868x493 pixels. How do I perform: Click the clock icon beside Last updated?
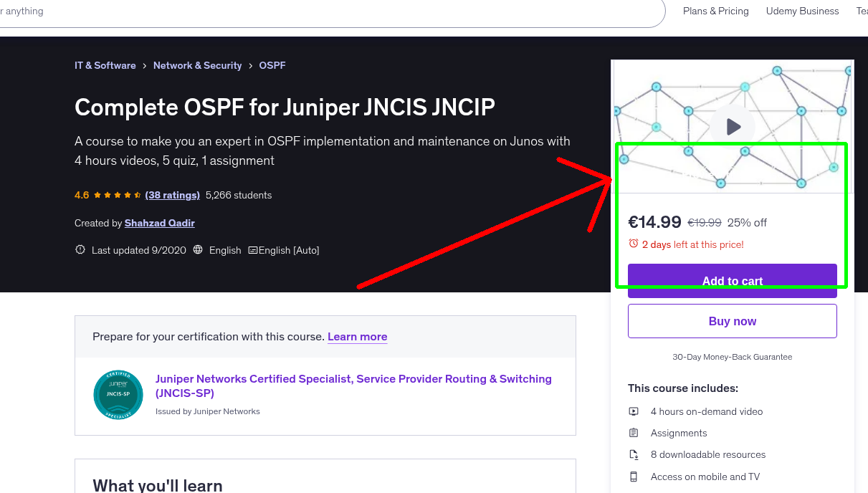[x=80, y=249]
